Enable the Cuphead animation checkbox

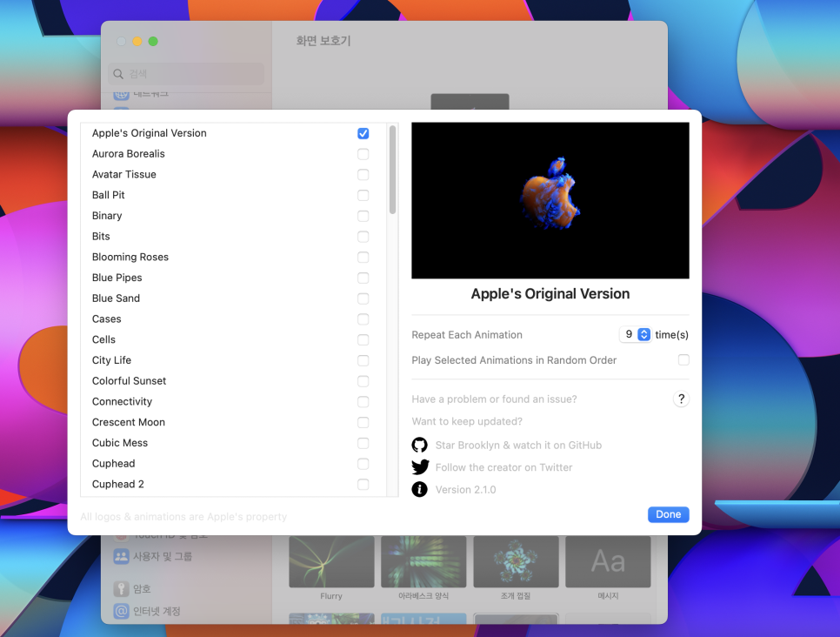point(363,464)
